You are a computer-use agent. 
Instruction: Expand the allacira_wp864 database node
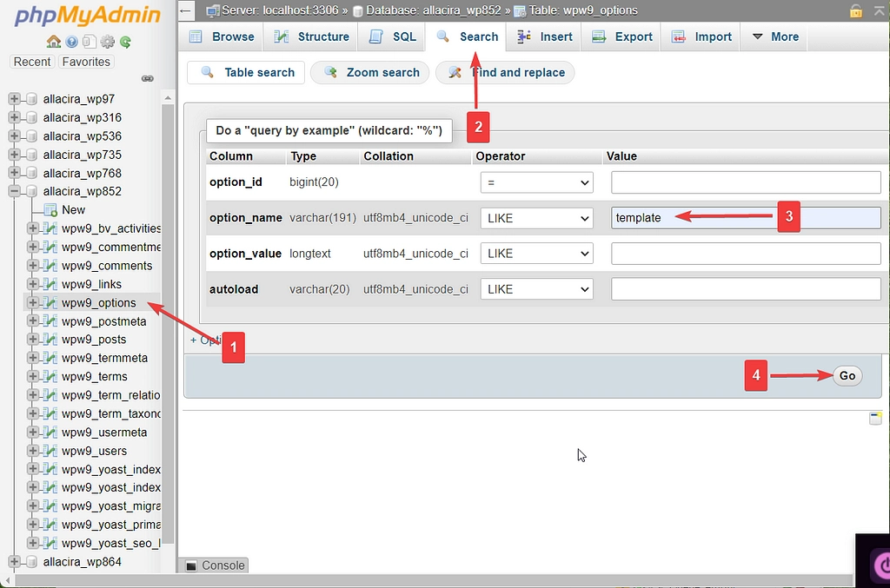14,562
